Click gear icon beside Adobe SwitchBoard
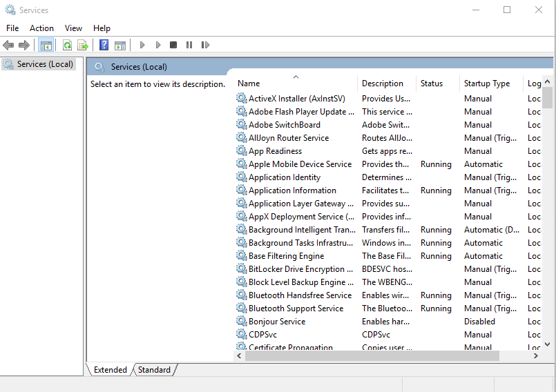Screen dimensions: 556x392 [242, 124]
